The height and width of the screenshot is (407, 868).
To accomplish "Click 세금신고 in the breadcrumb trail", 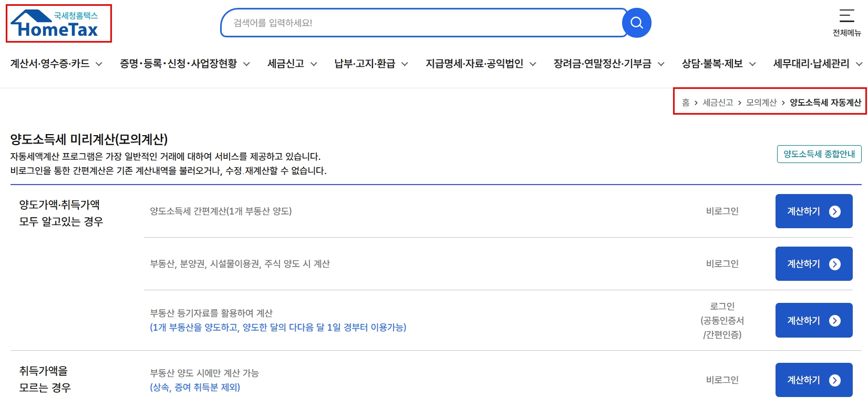I will [x=718, y=103].
